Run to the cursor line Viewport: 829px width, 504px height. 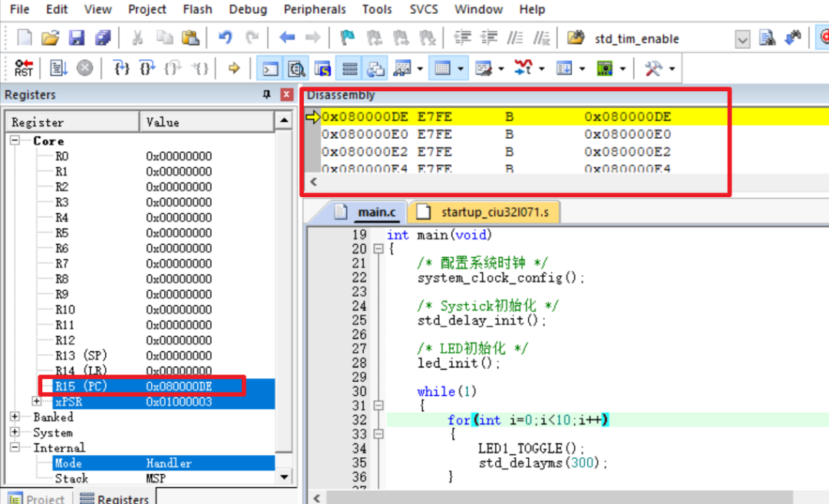pos(200,68)
